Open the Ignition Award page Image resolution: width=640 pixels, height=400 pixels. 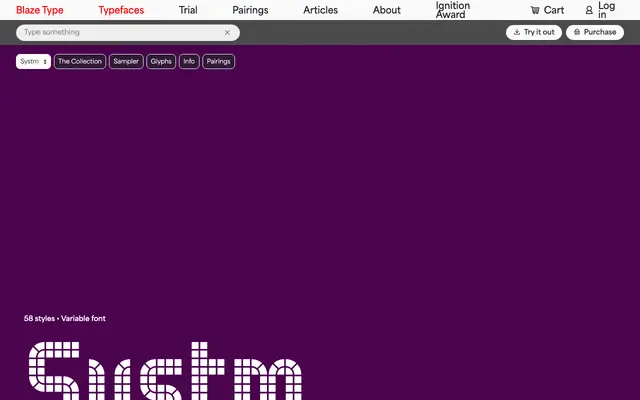click(x=453, y=10)
